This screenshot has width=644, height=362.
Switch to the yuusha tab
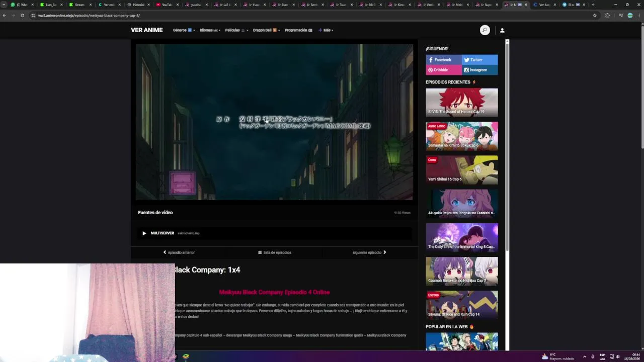click(196, 5)
